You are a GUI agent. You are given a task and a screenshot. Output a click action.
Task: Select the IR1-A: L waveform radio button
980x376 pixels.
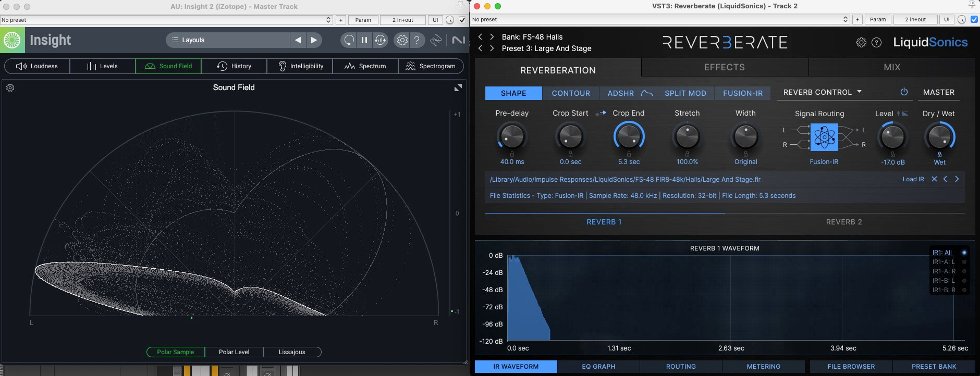pyautogui.click(x=964, y=262)
